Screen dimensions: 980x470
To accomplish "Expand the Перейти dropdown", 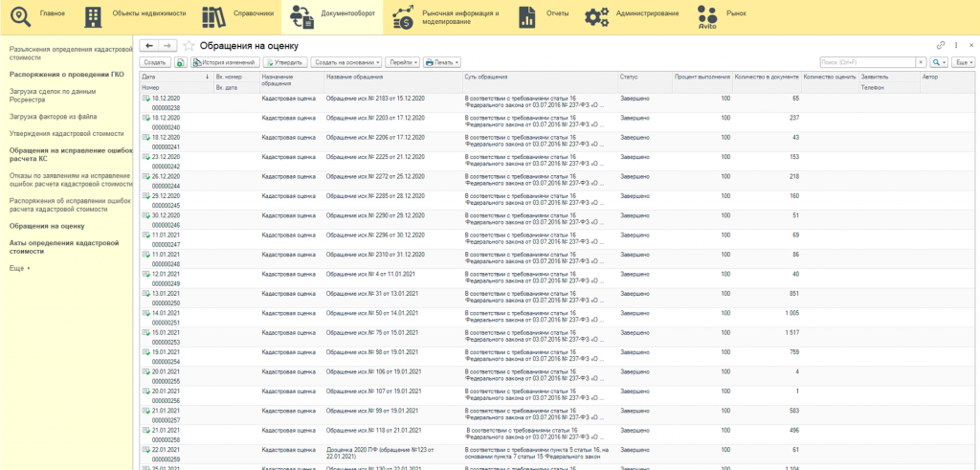I will click(x=403, y=62).
